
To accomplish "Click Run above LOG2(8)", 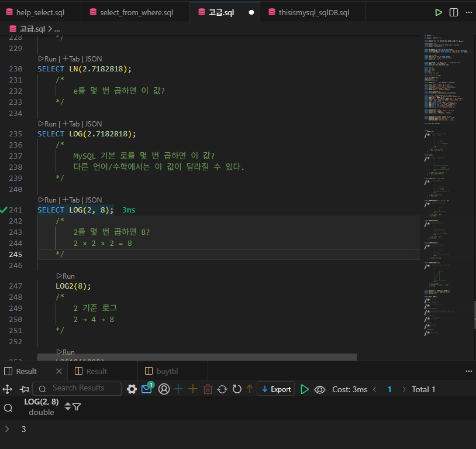I will (65, 276).
